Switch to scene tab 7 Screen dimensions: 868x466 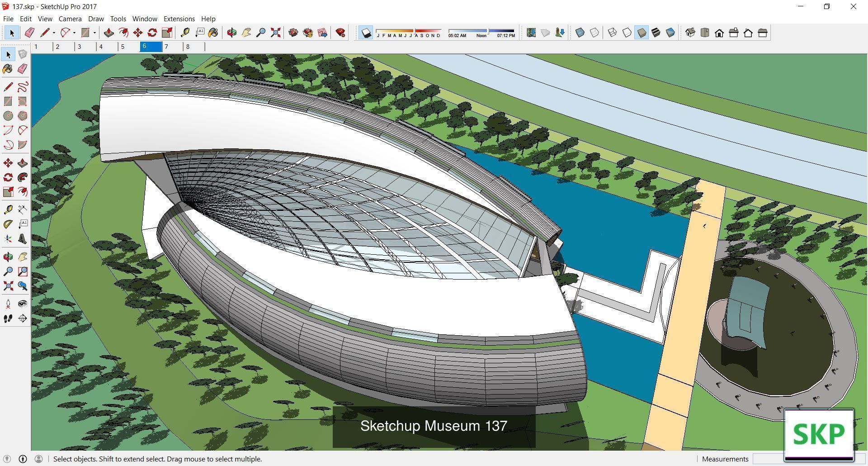pos(172,47)
